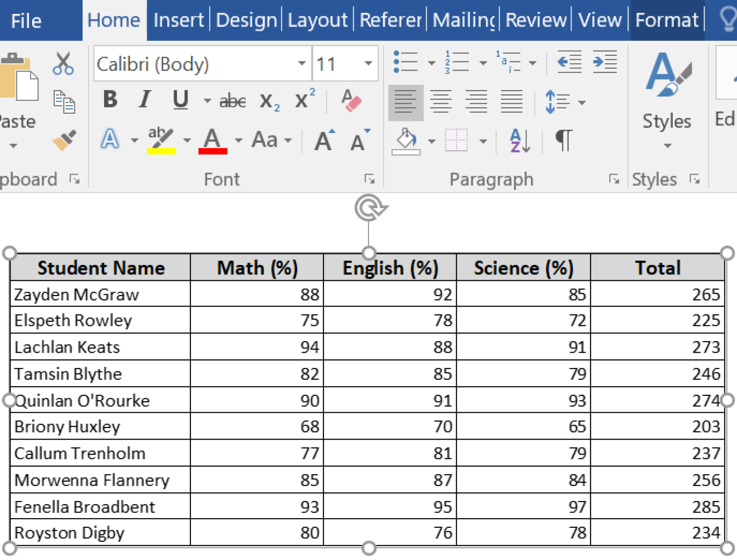737x560 pixels.
Task: Change font color using the red swatch
Action: [213, 141]
